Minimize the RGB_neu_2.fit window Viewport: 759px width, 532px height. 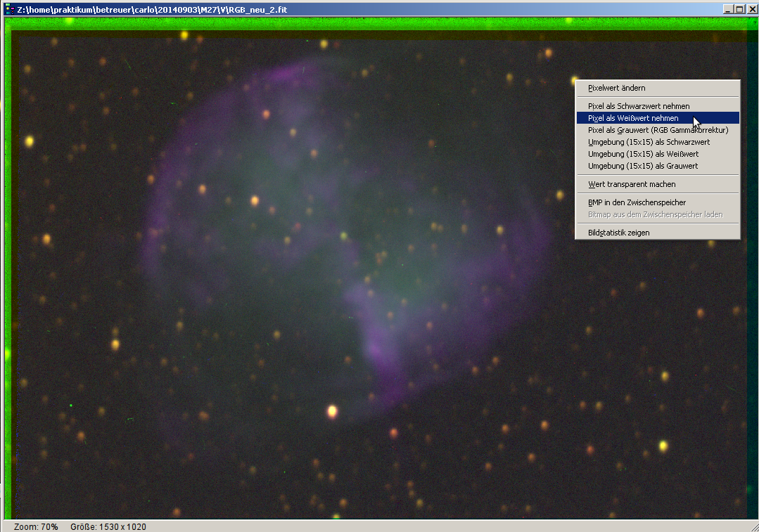click(x=727, y=9)
